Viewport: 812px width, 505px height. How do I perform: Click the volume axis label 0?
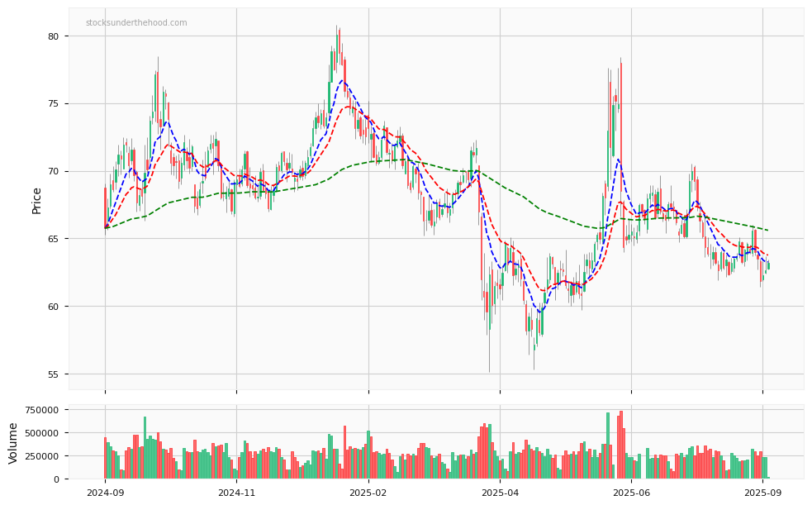click(57, 479)
